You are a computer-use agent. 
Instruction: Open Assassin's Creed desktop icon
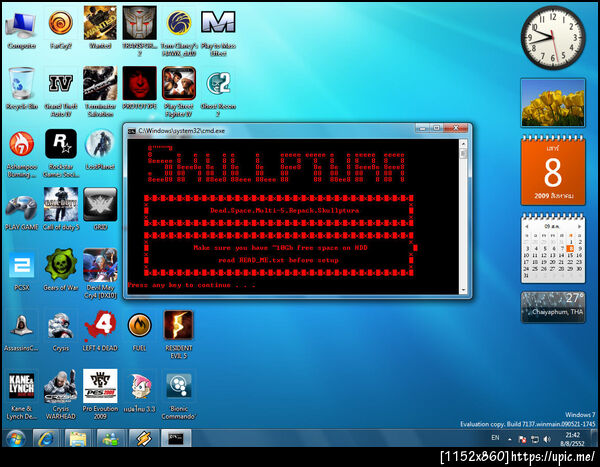[x=21, y=331]
